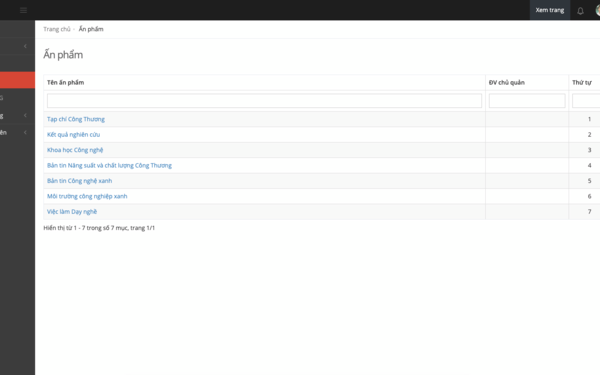
Task: Open Môi trường công nghiệp xanh link
Action: coord(87,196)
